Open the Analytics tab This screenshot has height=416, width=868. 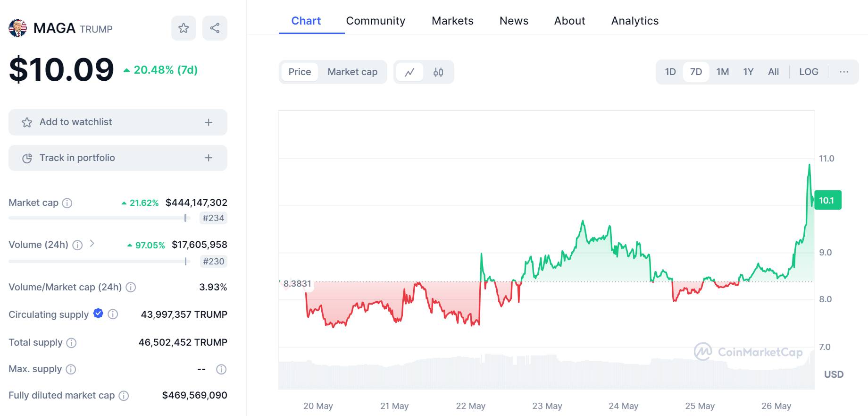tap(634, 21)
